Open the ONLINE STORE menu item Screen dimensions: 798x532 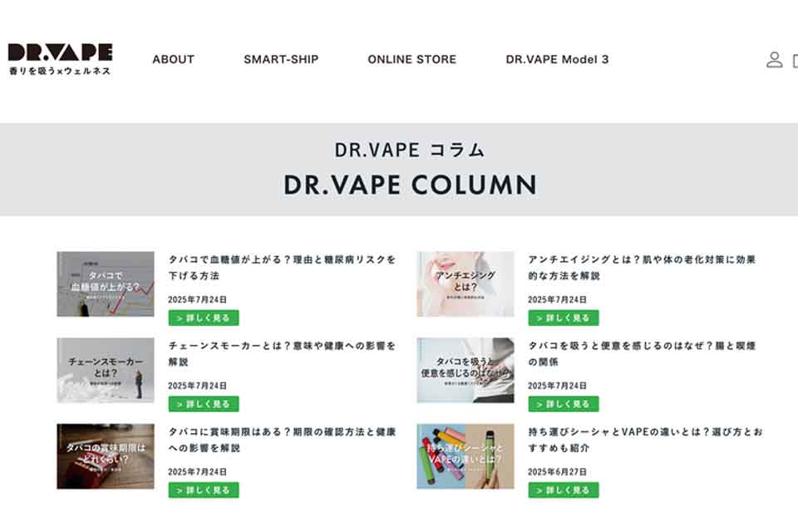411,60
